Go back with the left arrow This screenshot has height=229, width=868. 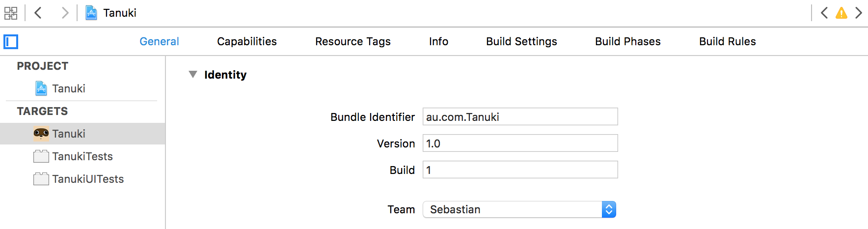point(38,13)
